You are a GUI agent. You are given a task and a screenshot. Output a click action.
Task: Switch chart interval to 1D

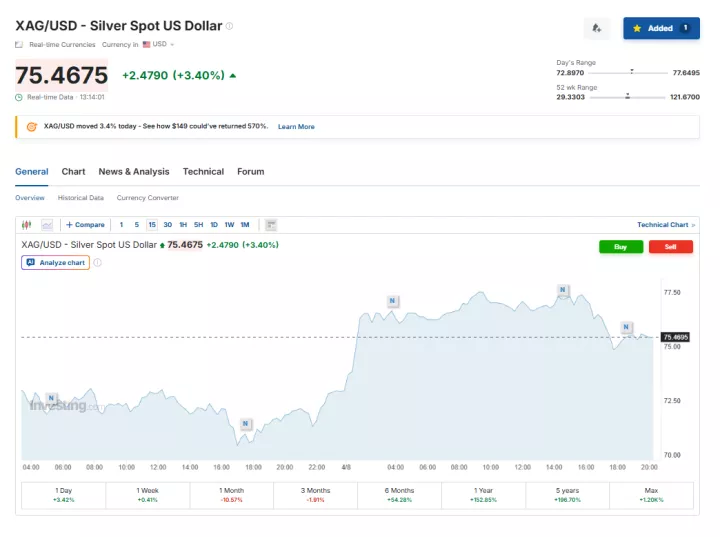(213, 225)
